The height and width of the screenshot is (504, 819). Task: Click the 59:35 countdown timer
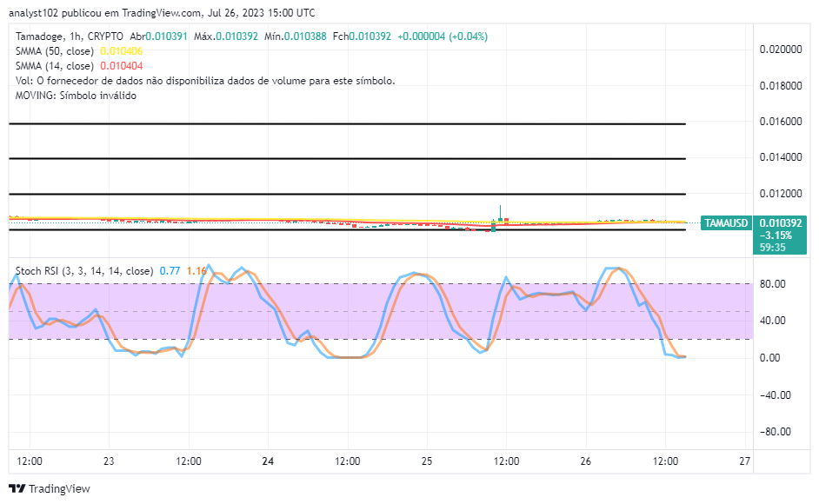(x=773, y=248)
